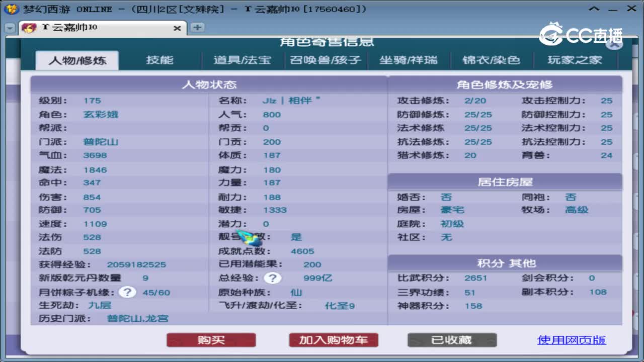Click the 历史门派 value 普陀山,龙宫
Screen dimensions: 644x362
pyautogui.click(x=138, y=319)
